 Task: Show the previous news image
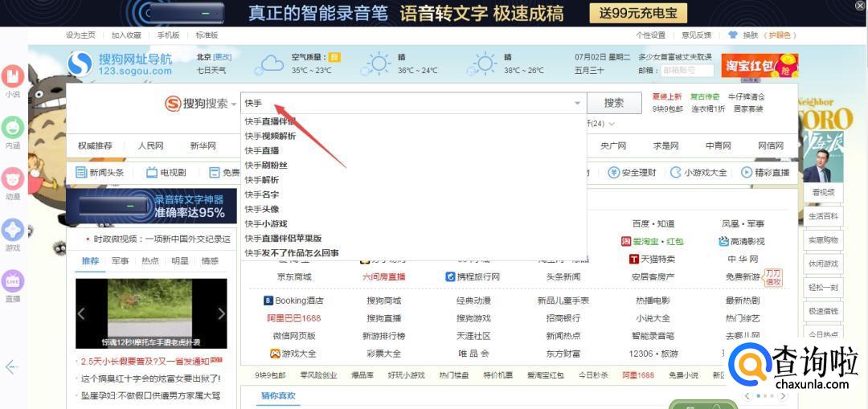point(81,314)
